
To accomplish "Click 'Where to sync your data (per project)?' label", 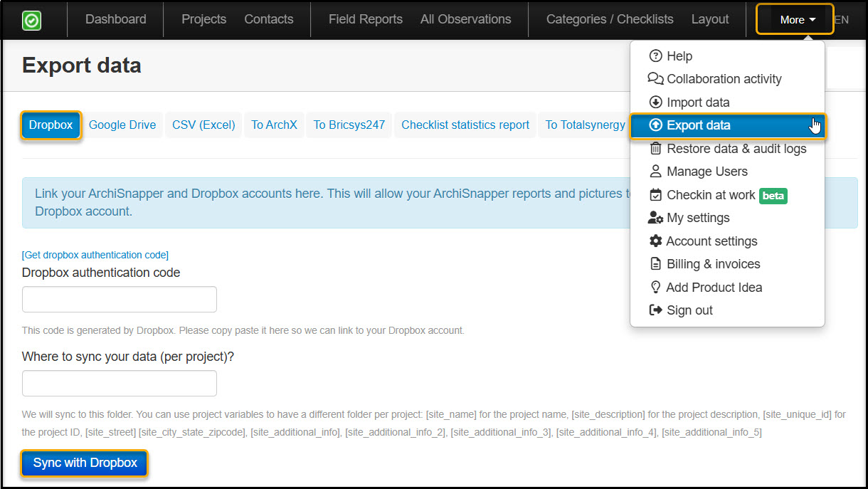I will point(128,357).
